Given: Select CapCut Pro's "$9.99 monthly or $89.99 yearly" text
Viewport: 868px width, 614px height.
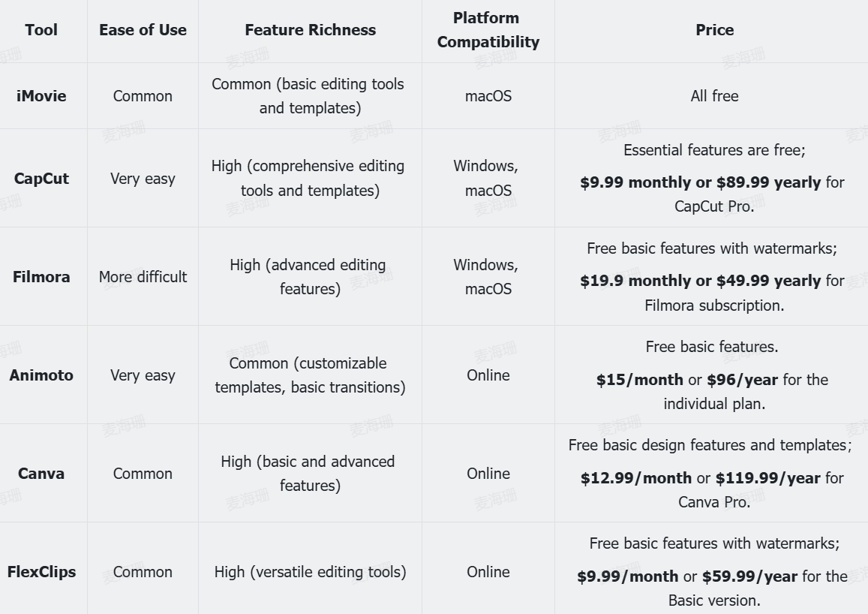Looking at the screenshot, I should pos(700,182).
